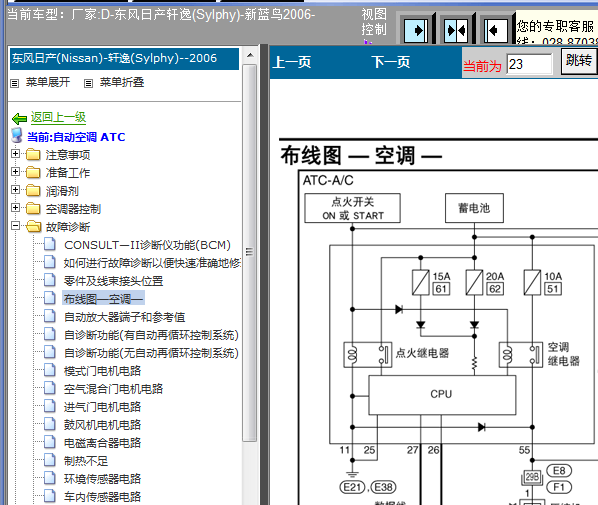This screenshot has width=598, height=505.
Task: Open 制热不足 entry
Action: click(x=86, y=461)
